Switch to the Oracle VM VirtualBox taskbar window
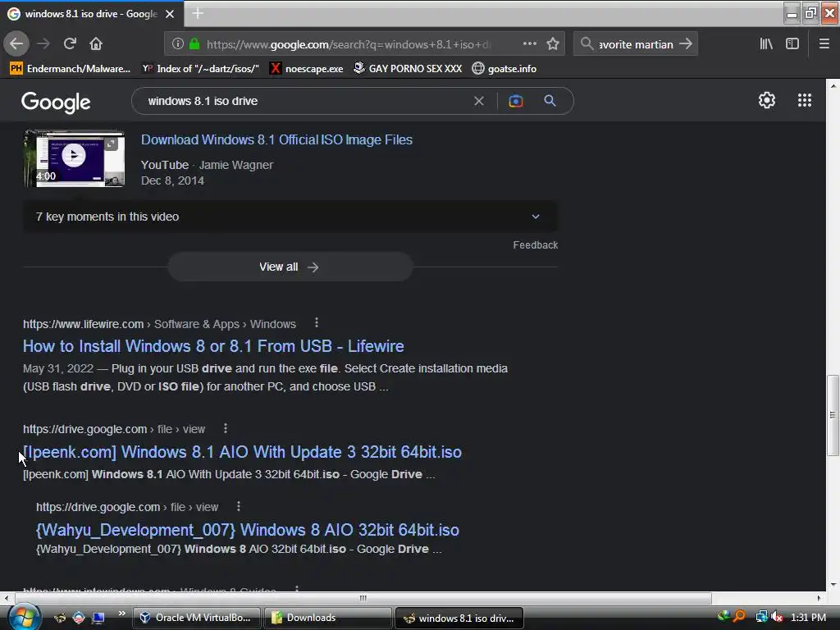 [x=196, y=618]
